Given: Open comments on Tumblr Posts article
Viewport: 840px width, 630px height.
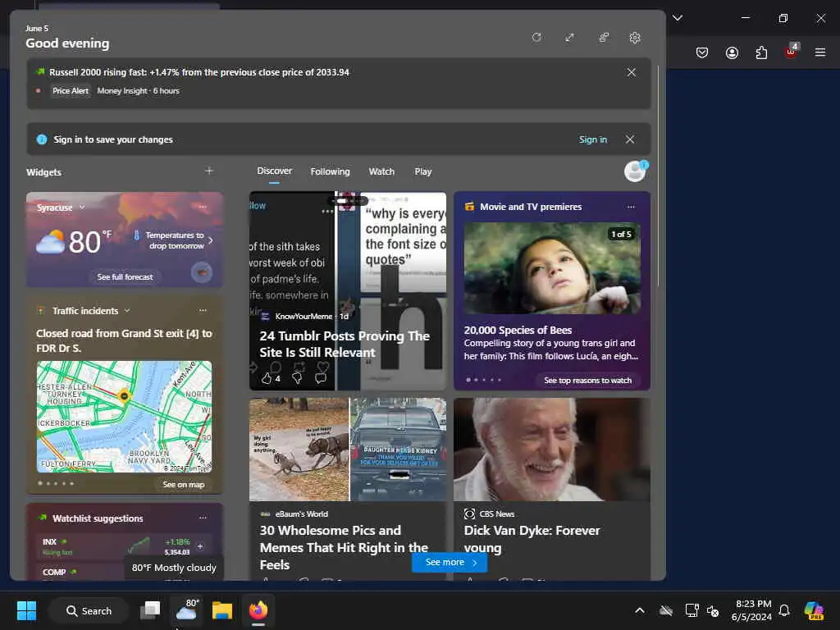Looking at the screenshot, I should tap(321, 378).
